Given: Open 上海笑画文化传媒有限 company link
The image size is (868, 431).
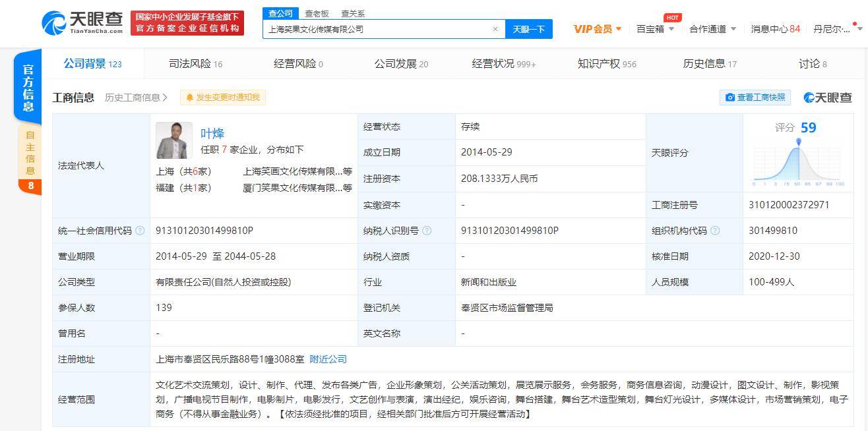Looking at the screenshot, I should (x=292, y=171).
